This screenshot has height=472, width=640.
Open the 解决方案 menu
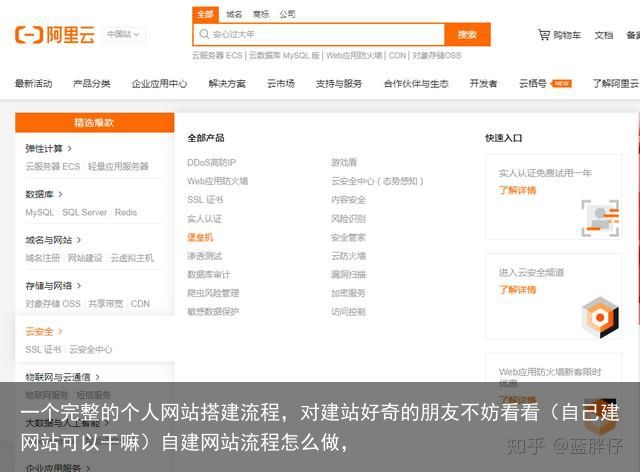pyautogui.click(x=227, y=84)
